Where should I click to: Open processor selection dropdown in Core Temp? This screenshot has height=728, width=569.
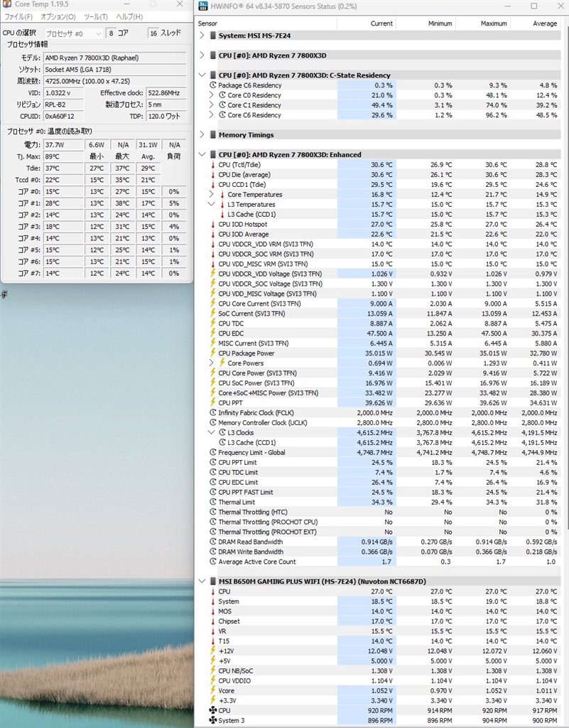tap(74, 33)
